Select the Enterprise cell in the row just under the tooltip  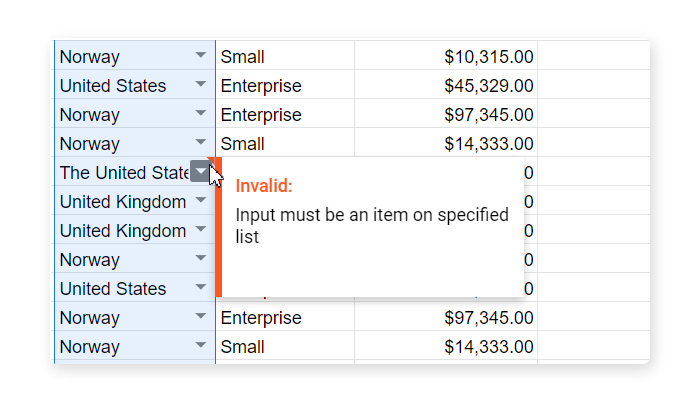tap(285, 317)
